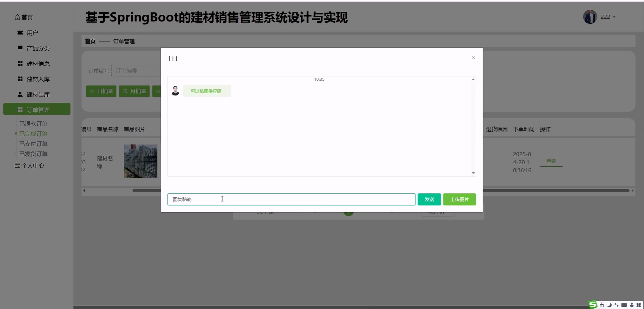This screenshot has width=644, height=309.
Task: Click the 用户 sidebar icon
Action: [x=20, y=33]
